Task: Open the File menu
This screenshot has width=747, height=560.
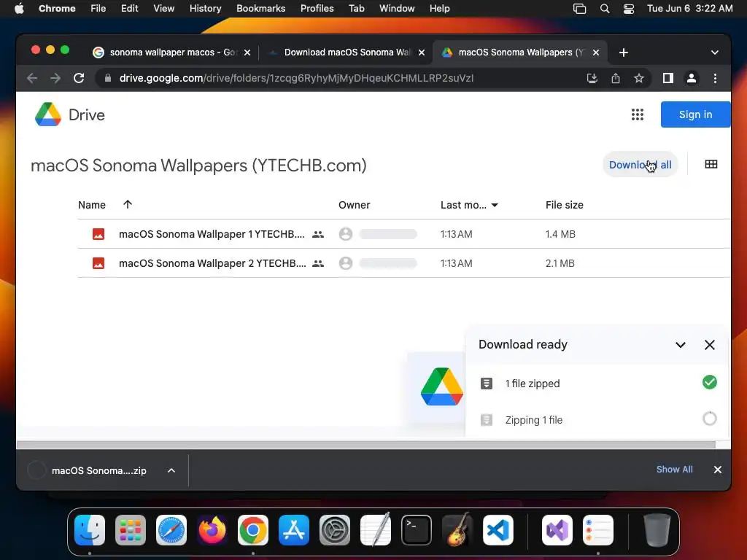Action: (x=98, y=9)
